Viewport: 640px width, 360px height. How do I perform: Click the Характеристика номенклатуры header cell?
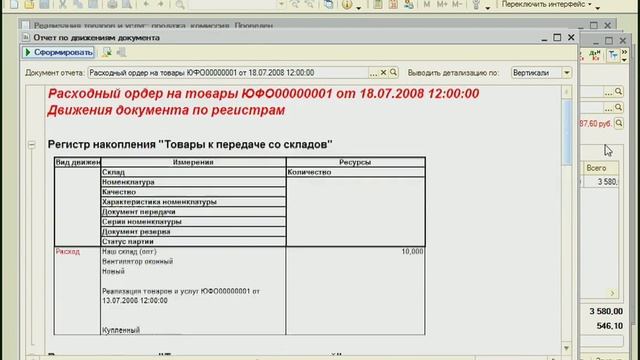[x=193, y=202]
